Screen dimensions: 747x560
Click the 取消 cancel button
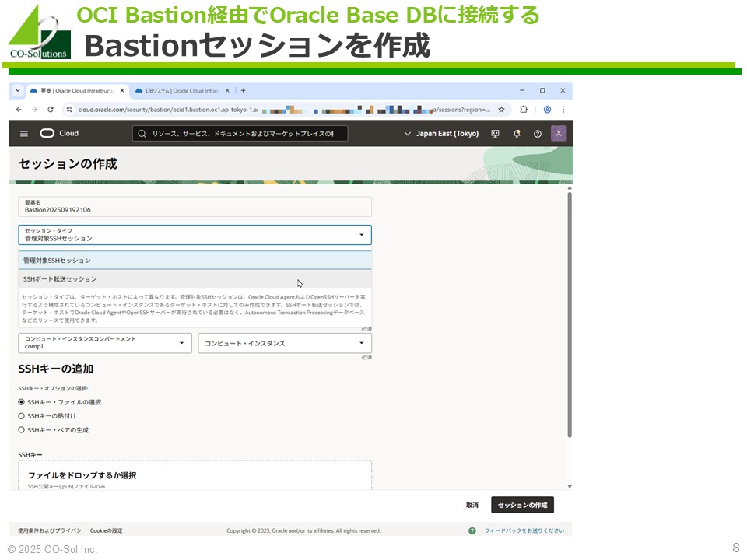472,506
